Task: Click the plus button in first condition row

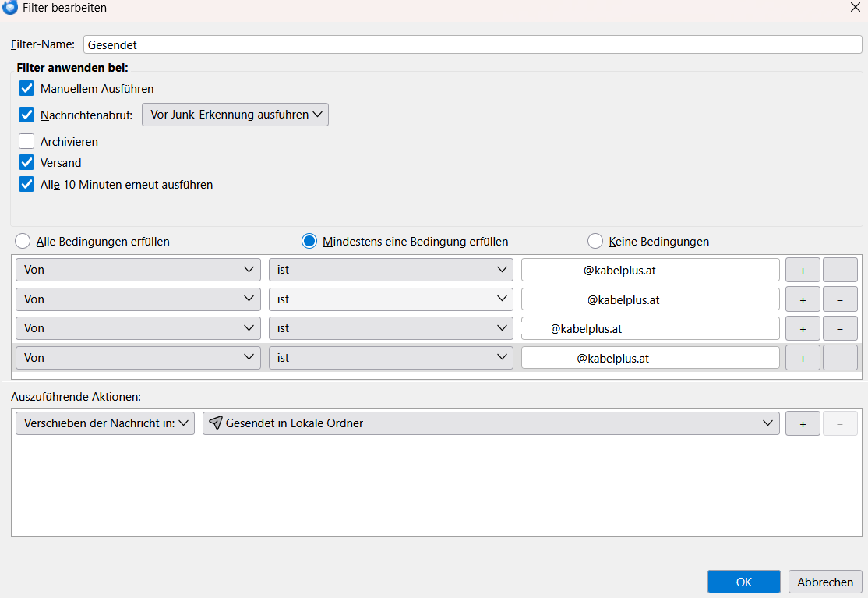Action: coord(803,270)
